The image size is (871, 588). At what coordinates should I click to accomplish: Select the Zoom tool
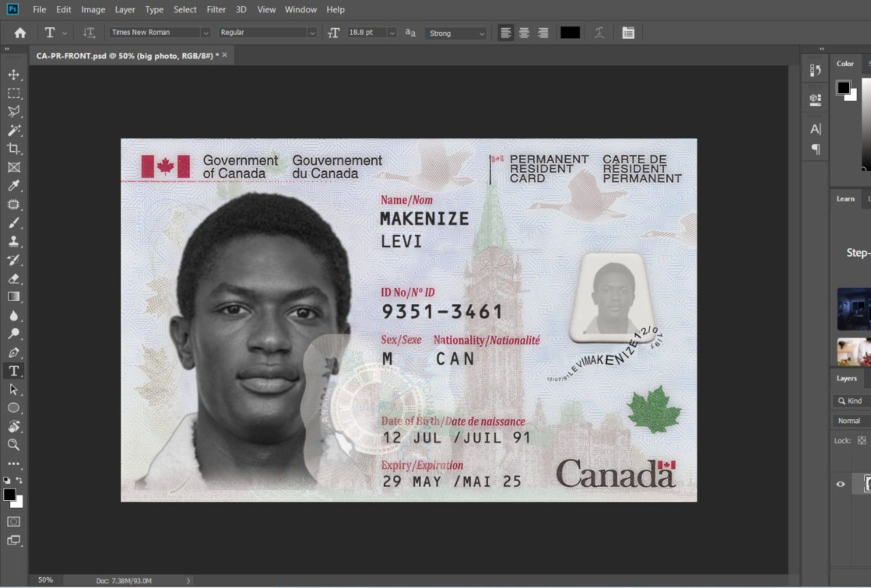coord(14,445)
